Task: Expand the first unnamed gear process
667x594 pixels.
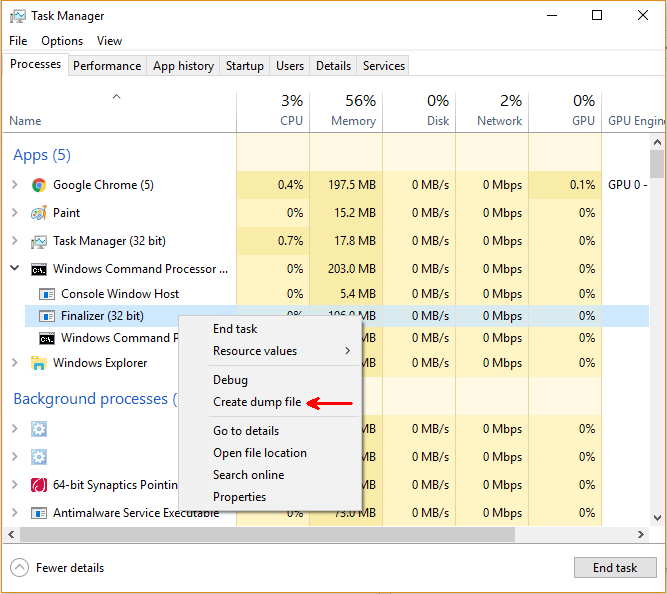Action: [14, 428]
